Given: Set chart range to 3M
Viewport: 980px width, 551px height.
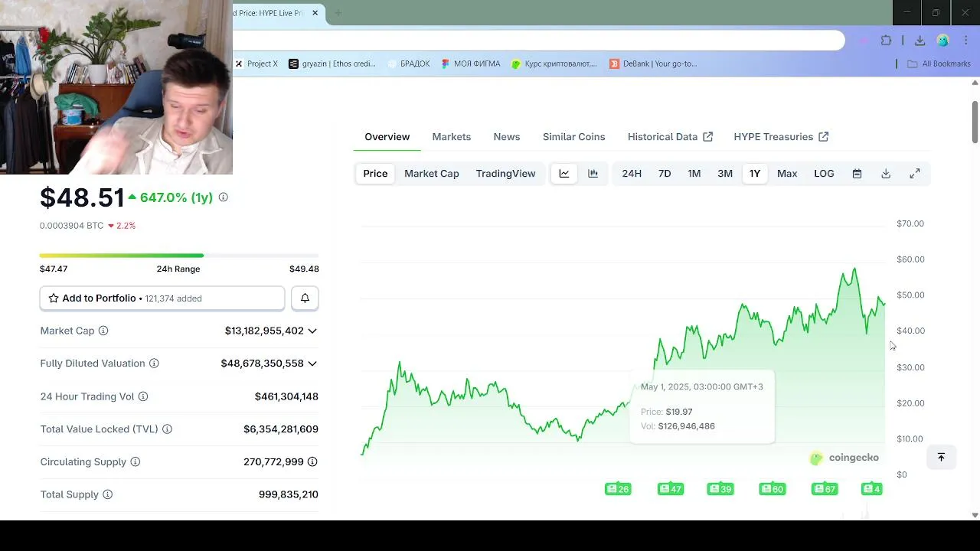Looking at the screenshot, I should point(725,174).
